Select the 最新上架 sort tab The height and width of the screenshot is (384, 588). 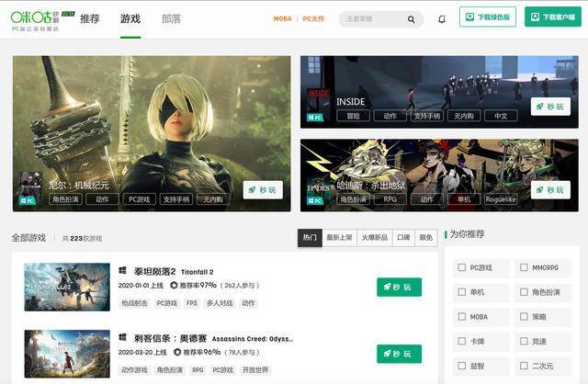pyautogui.click(x=339, y=238)
